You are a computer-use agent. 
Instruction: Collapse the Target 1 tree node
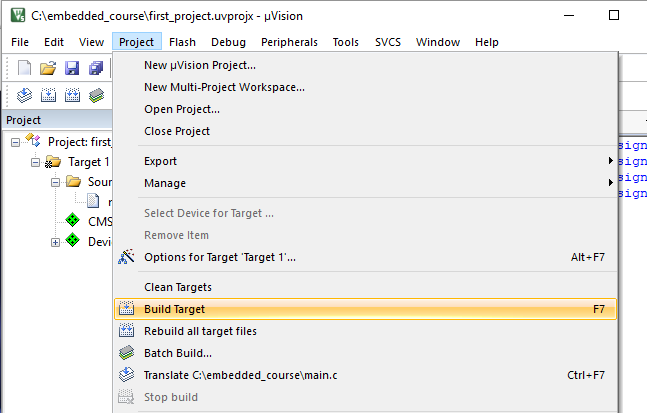pos(35,163)
